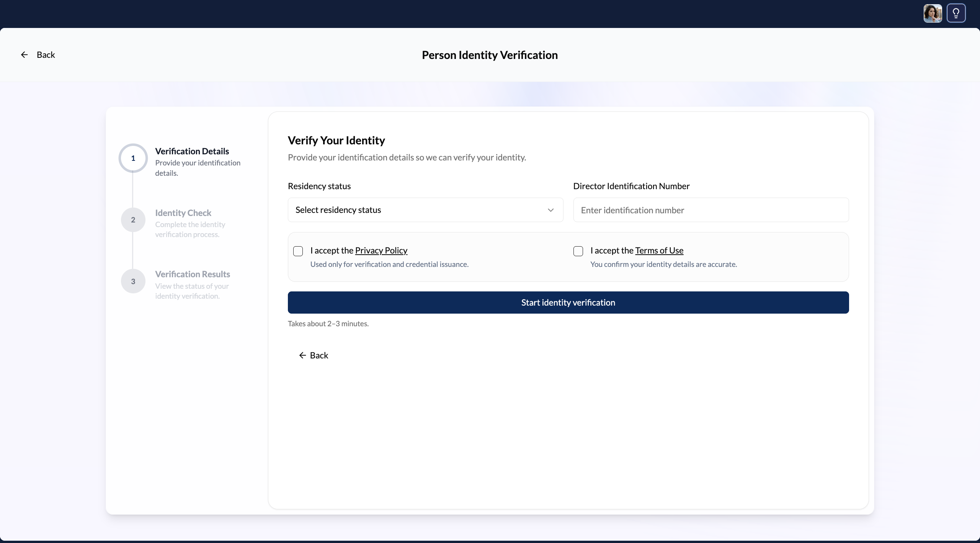The image size is (980, 543).
Task: Click the top-left back arrow icon
Action: pos(24,54)
